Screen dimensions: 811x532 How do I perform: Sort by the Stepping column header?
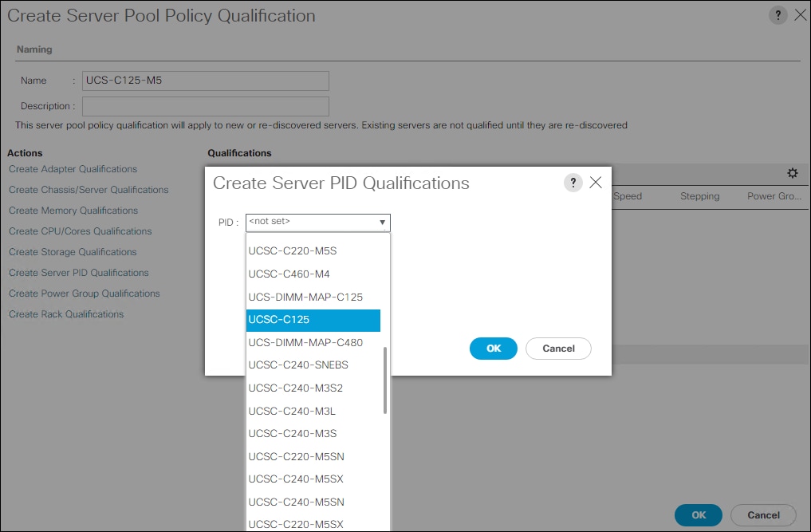700,196
